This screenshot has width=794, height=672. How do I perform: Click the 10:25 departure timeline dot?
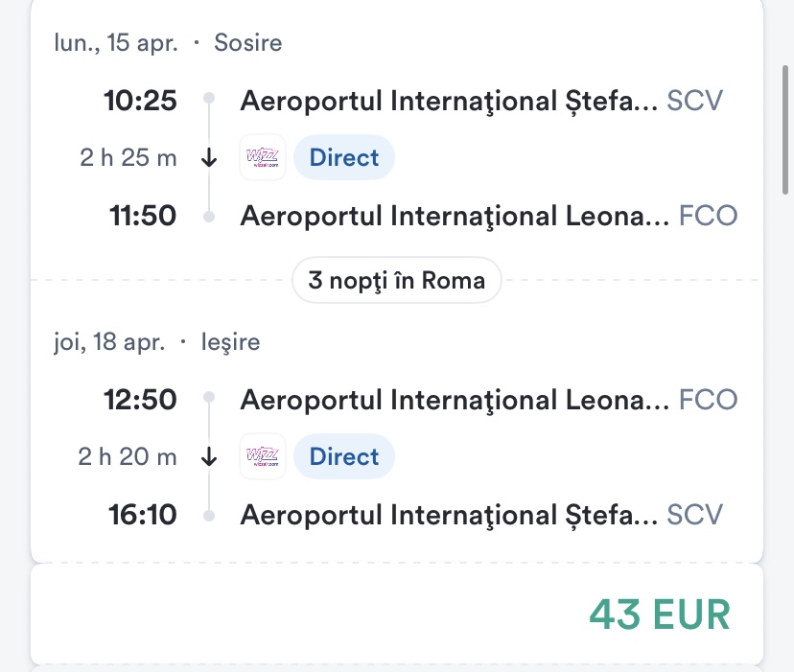(209, 100)
